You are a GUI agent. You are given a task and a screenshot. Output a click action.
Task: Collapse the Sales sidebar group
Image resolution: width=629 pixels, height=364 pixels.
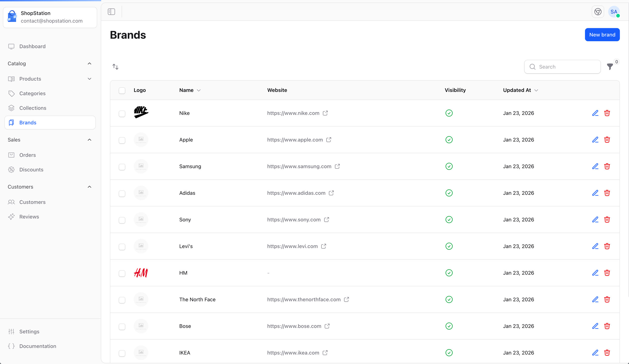coord(89,140)
